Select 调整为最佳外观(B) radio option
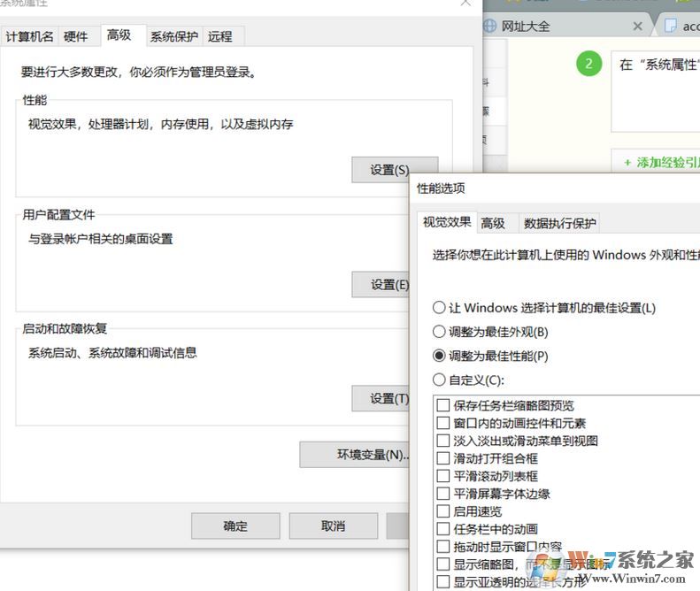This screenshot has height=591, width=700. [x=490, y=332]
